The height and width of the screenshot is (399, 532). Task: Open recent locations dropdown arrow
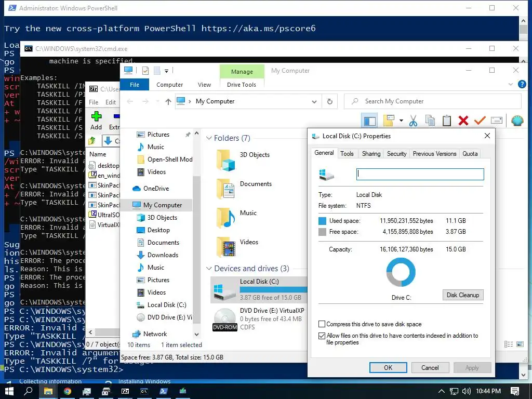pos(157,101)
